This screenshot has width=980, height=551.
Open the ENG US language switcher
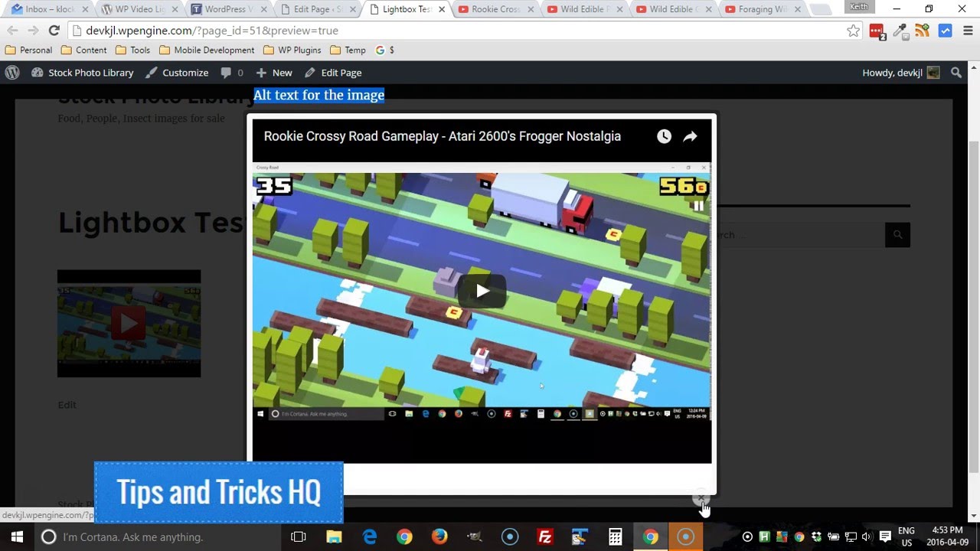(x=906, y=536)
